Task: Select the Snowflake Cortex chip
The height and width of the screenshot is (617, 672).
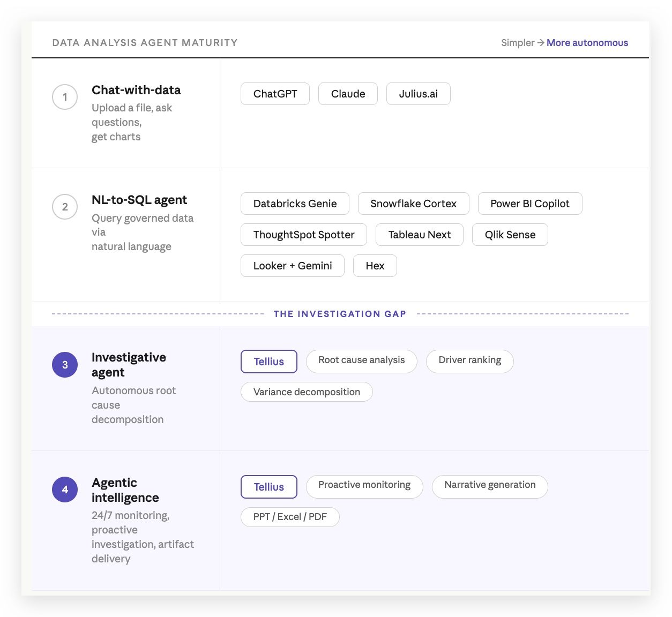Action: pyautogui.click(x=413, y=204)
